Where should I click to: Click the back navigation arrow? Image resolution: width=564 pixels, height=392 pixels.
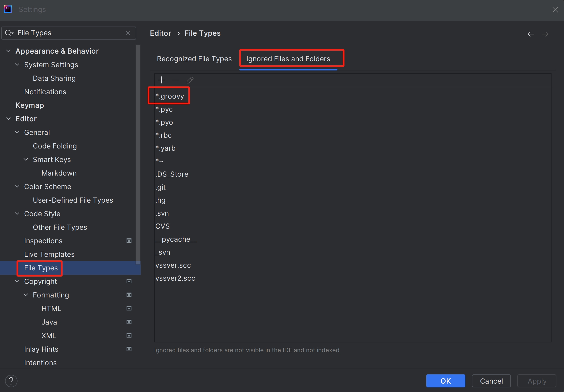[x=531, y=34]
